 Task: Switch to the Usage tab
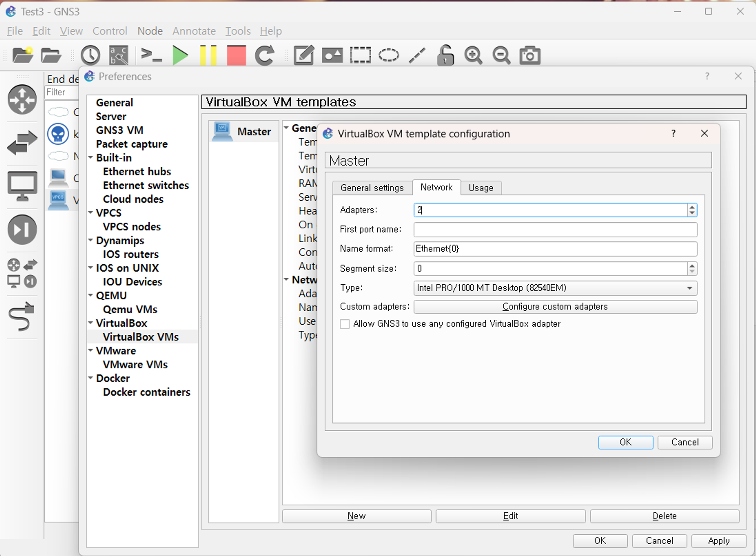coord(481,188)
